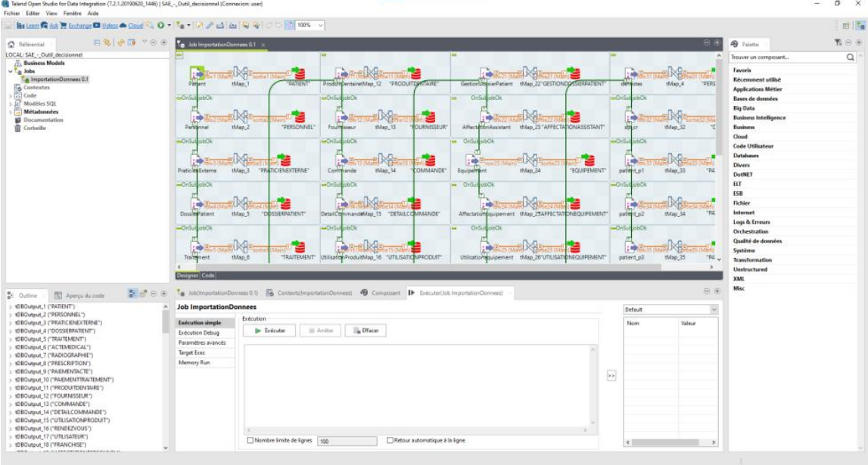868x465 pixels.
Task: Click the Métadonnées repository node icon
Action: click(18, 112)
